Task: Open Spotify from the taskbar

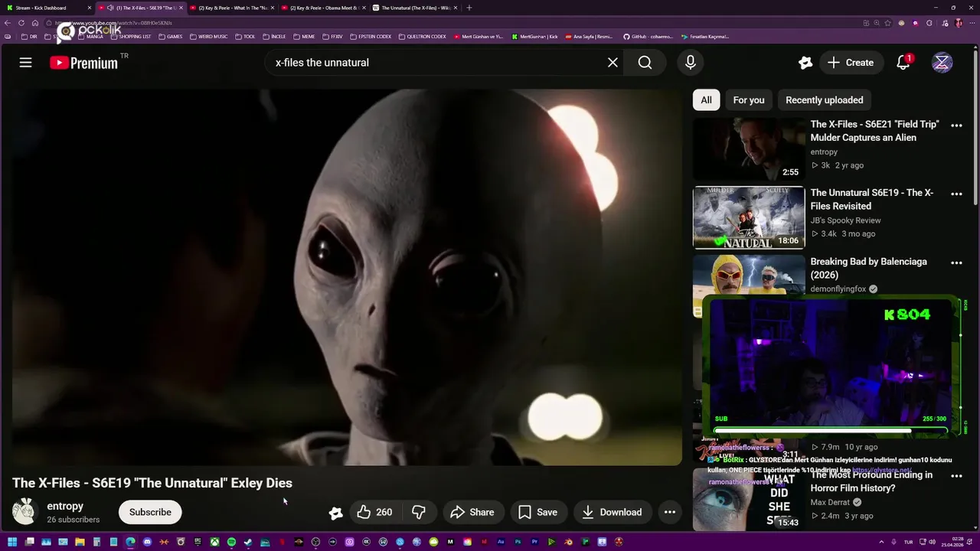Action: tap(231, 542)
